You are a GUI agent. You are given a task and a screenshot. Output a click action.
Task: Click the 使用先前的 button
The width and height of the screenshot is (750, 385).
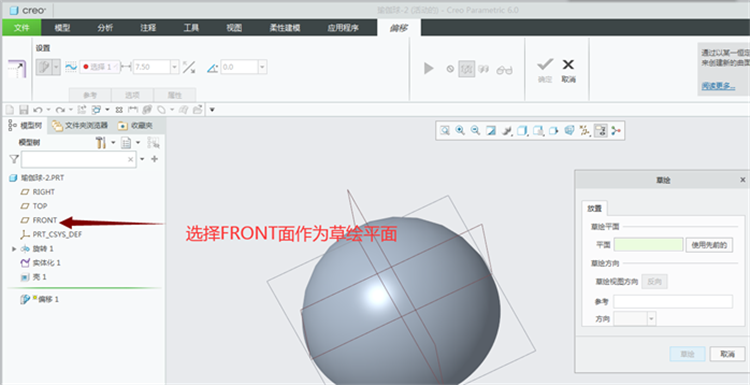pyautogui.click(x=709, y=245)
